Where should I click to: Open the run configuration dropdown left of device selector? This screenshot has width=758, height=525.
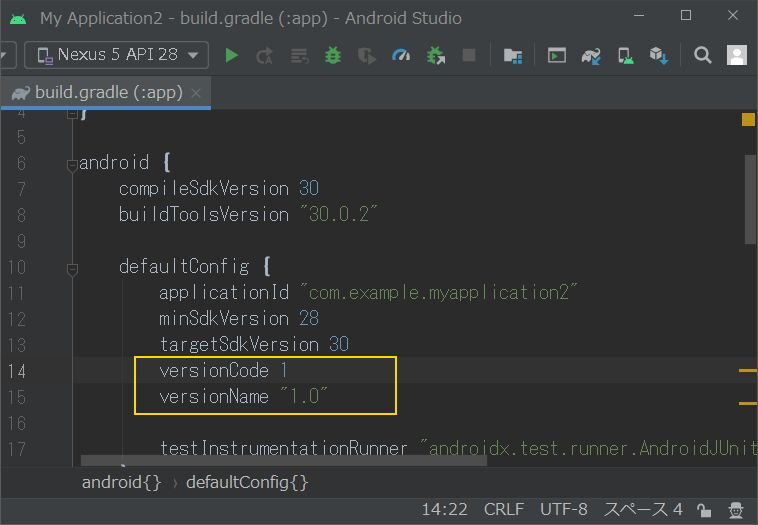8,55
